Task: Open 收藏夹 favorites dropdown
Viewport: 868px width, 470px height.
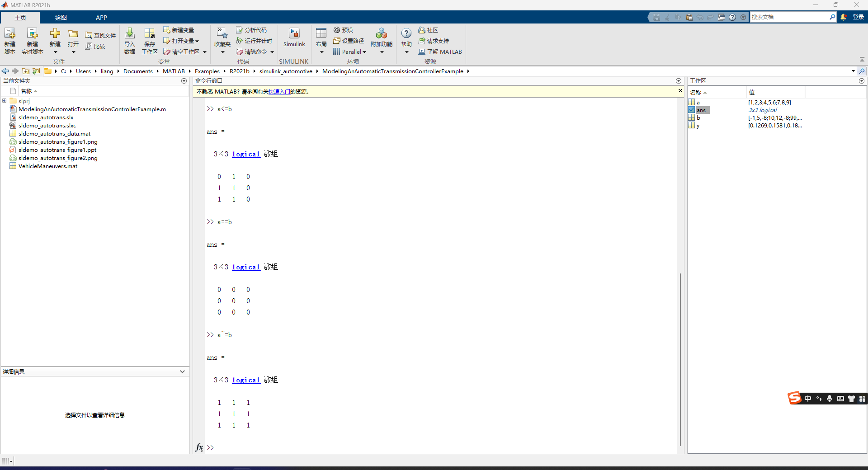Action: tap(222, 52)
